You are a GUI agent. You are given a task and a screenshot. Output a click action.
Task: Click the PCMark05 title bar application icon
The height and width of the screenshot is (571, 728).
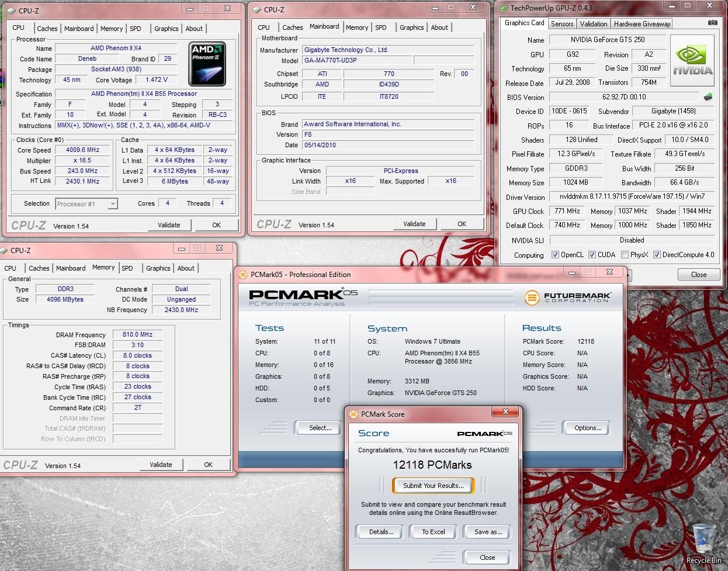point(242,274)
